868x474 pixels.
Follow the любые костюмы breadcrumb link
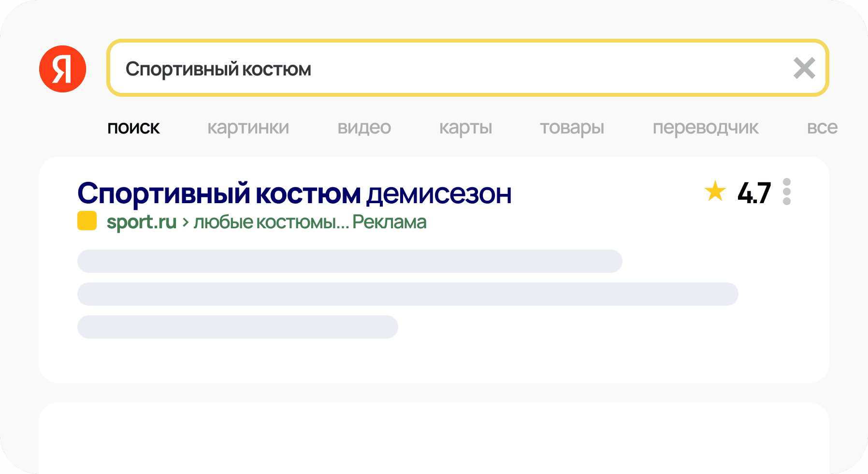pyautogui.click(x=271, y=222)
